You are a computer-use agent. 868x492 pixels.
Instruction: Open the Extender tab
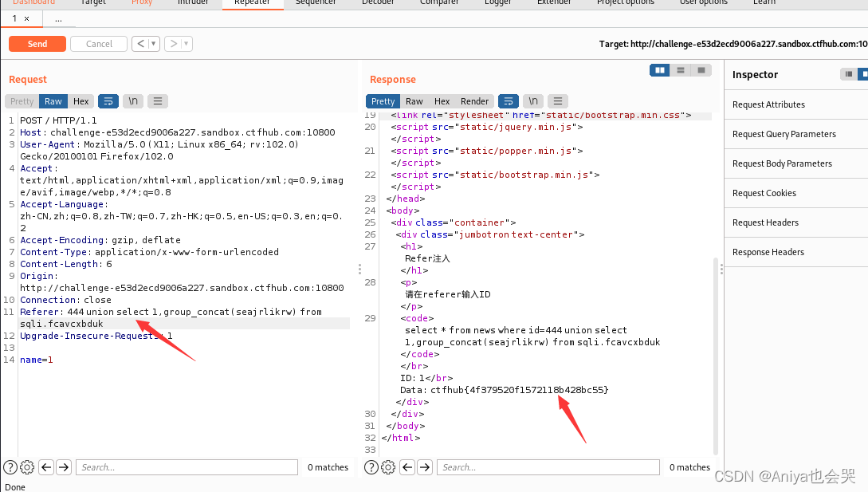tap(554, 2)
